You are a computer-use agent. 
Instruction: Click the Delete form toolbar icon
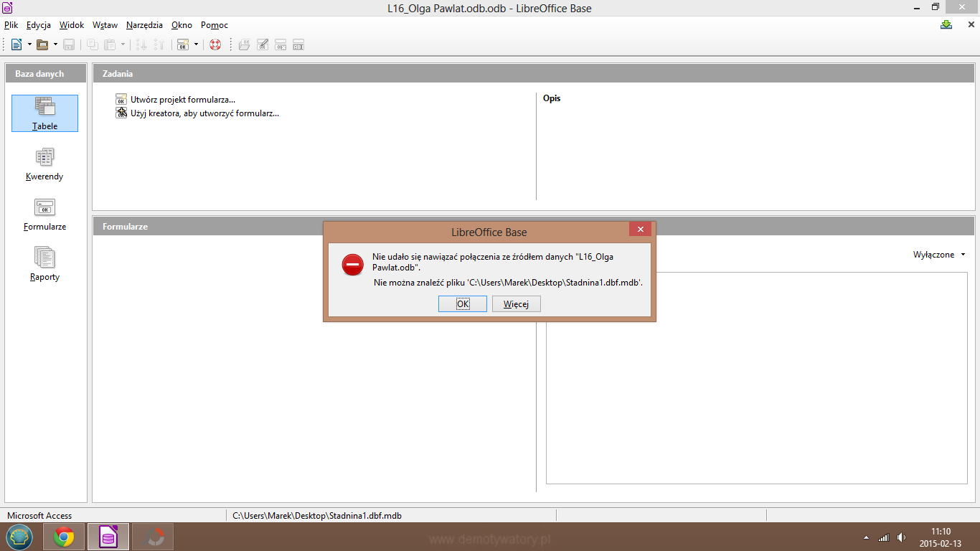coord(281,44)
